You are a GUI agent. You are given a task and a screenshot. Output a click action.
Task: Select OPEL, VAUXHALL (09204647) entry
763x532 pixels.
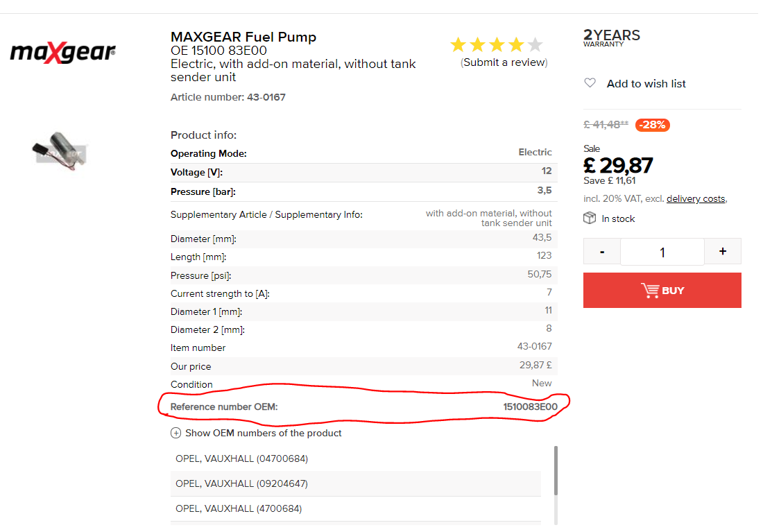(x=242, y=483)
